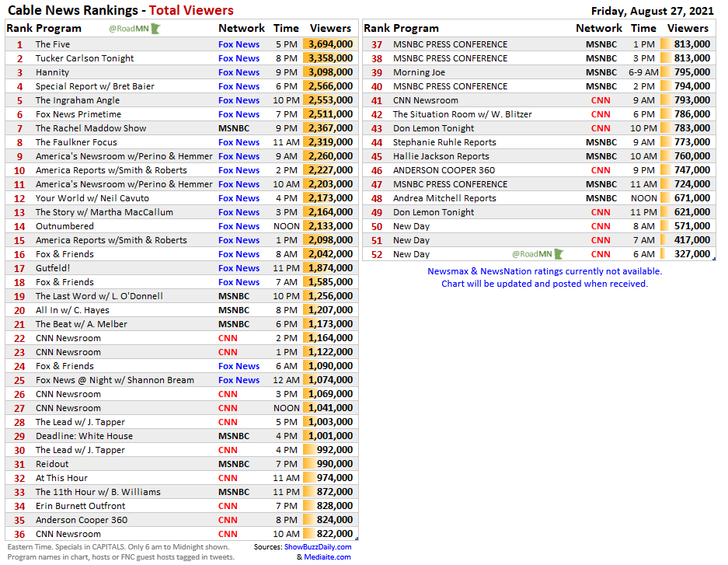This screenshot has height=565, width=728.
Task: Click 'All In w/ C. Hayes' cell
Action: pos(72,310)
